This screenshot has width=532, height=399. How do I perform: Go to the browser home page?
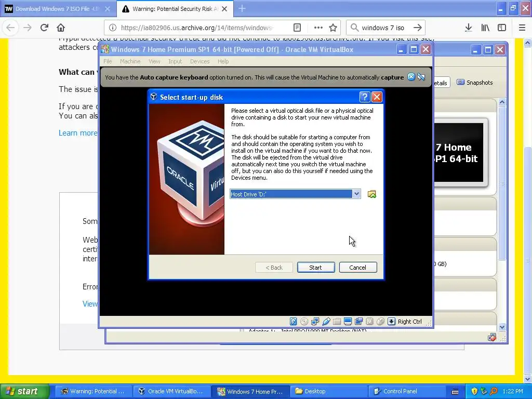point(61,28)
